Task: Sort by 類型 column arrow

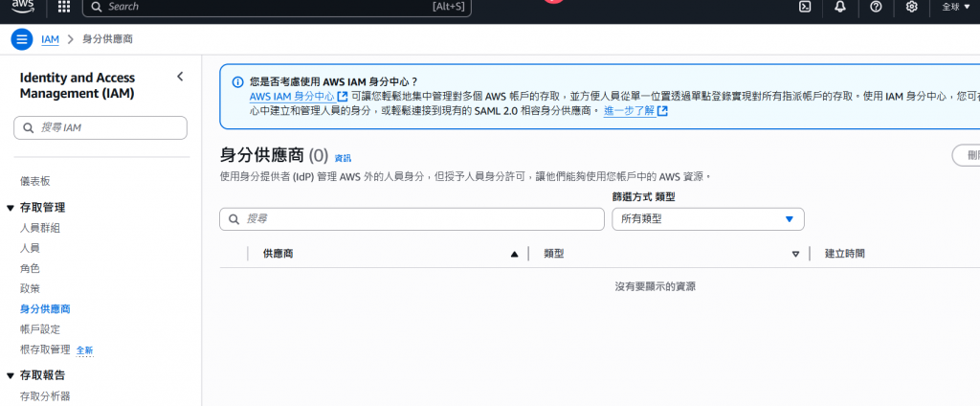Action: tap(795, 254)
